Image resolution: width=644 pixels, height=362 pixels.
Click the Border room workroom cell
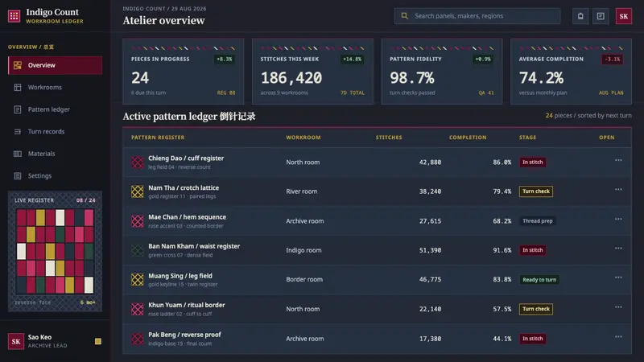tap(304, 279)
